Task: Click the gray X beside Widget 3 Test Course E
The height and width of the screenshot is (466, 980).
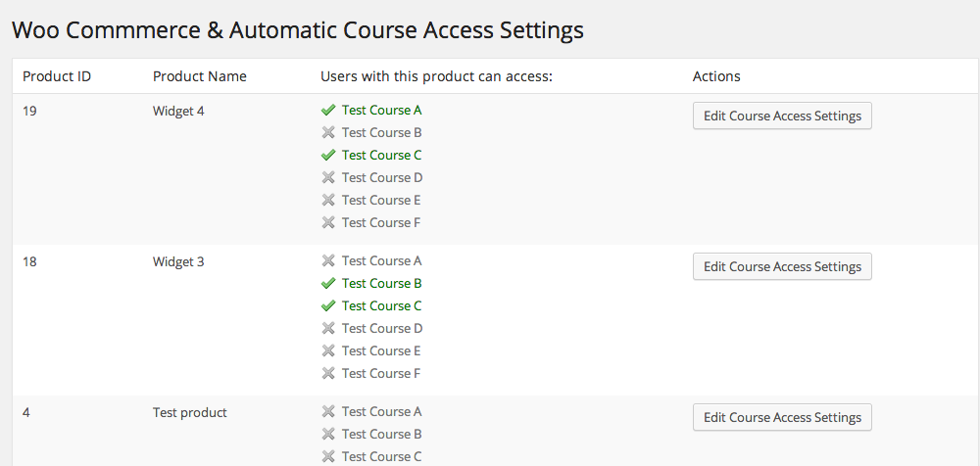Action: pyautogui.click(x=328, y=350)
